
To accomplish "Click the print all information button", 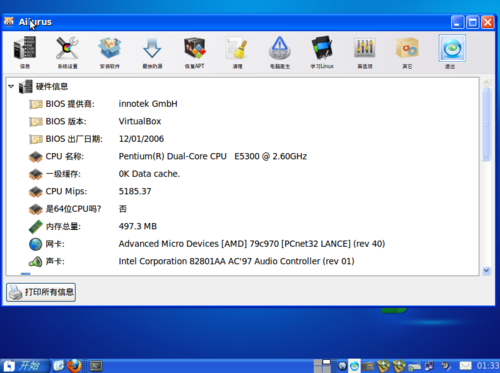I will pyautogui.click(x=41, y=292).
